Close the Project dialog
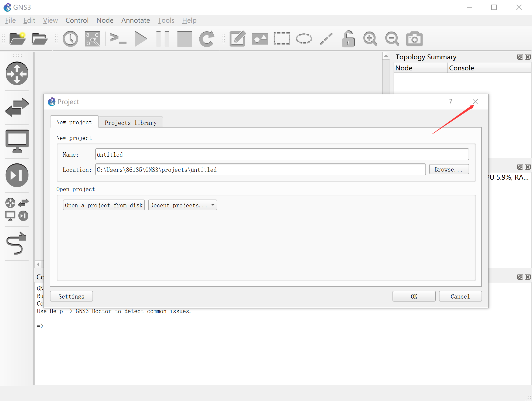This screenshot has height=401, width=532. (x=475, y=102)
